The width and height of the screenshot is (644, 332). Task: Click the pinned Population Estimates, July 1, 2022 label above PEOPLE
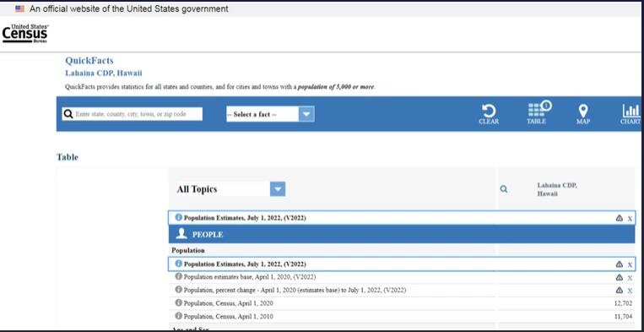[245, 218]
